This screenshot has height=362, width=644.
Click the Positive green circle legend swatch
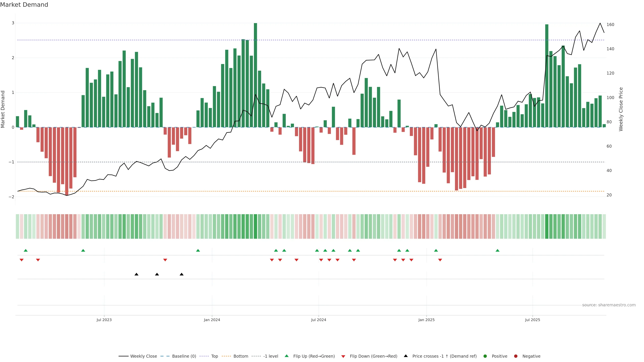click(485, 356)
